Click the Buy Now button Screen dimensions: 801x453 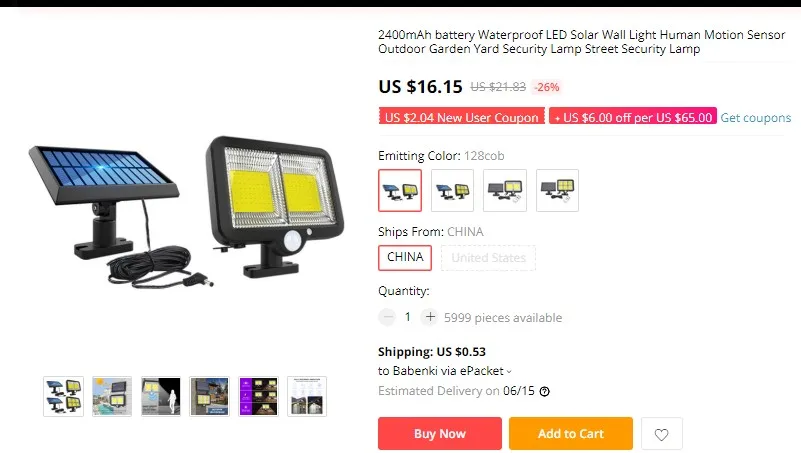coord(440,434)
